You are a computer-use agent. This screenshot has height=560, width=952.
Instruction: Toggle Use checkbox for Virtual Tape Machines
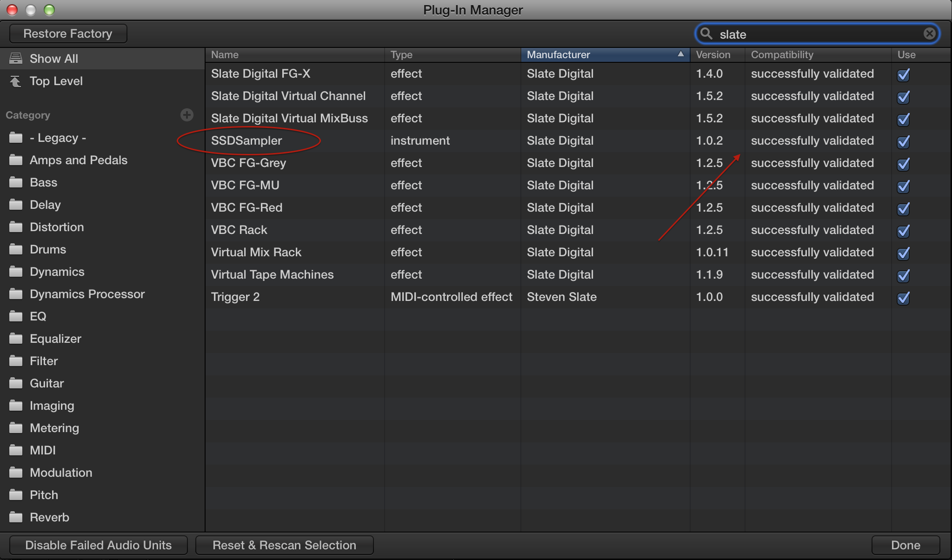click(903, 275)
